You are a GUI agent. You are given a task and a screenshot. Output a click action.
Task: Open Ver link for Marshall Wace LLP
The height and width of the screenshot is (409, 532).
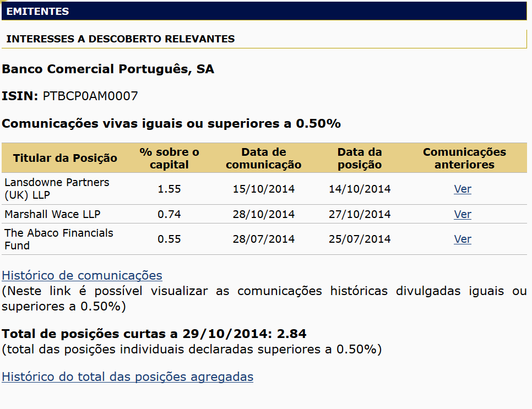pos(463,214)
